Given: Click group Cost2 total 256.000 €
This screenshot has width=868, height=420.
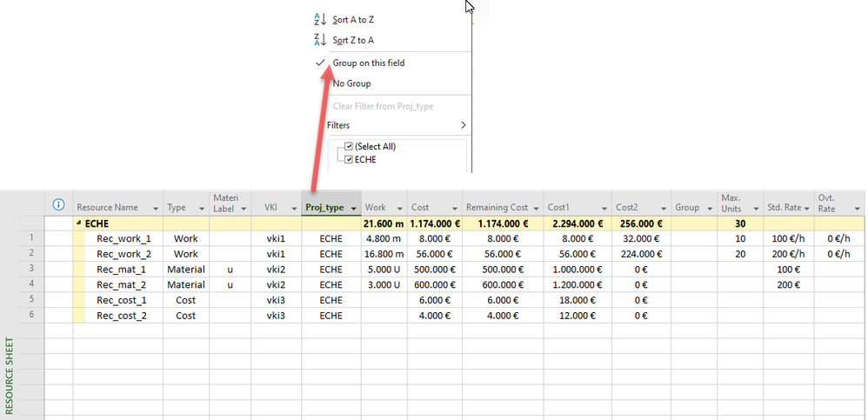Looking at the screenshot, I should click(x=641, y=223).
